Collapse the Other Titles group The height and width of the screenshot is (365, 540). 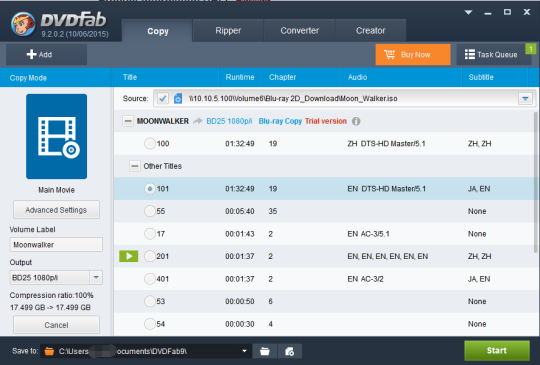tap(135, 166)
